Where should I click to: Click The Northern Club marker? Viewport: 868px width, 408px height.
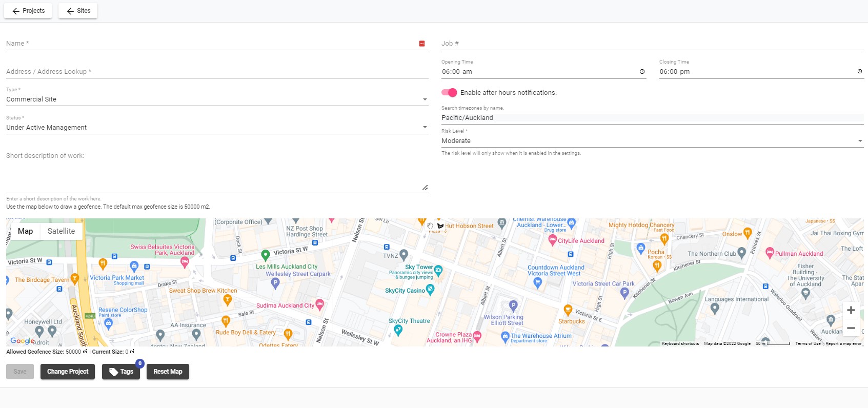741,253
